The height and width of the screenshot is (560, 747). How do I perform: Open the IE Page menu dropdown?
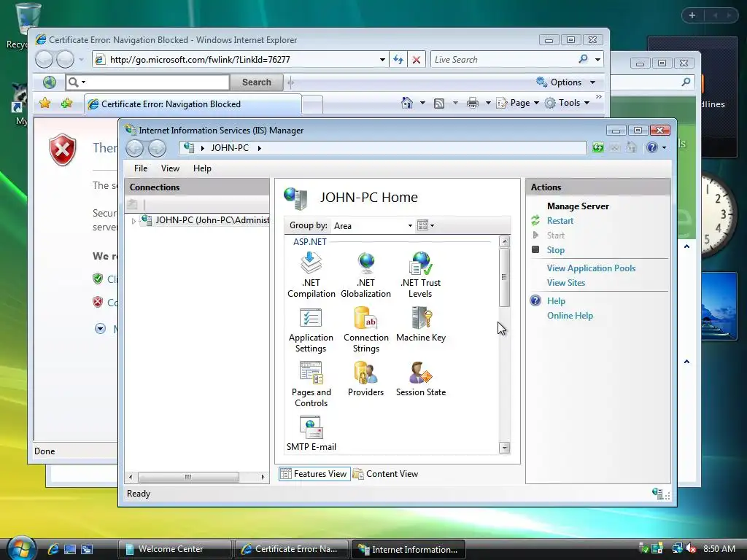click(536, 103)
